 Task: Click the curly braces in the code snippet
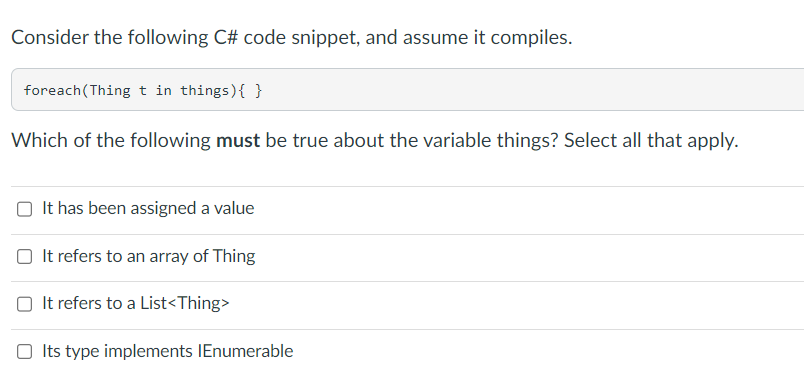251,91
